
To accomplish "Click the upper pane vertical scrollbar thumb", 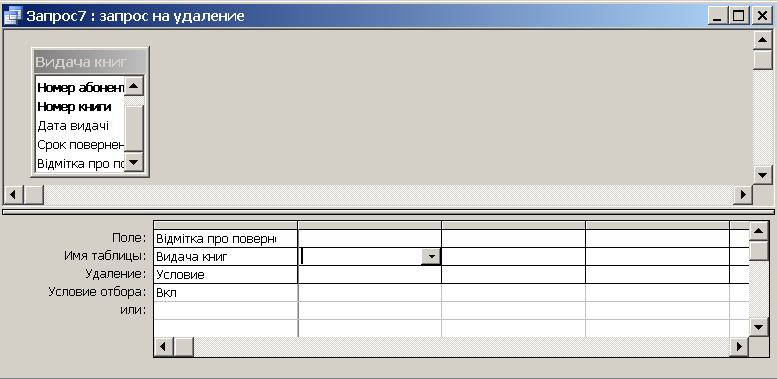I will pyautogui.click(x=763, y=59).
